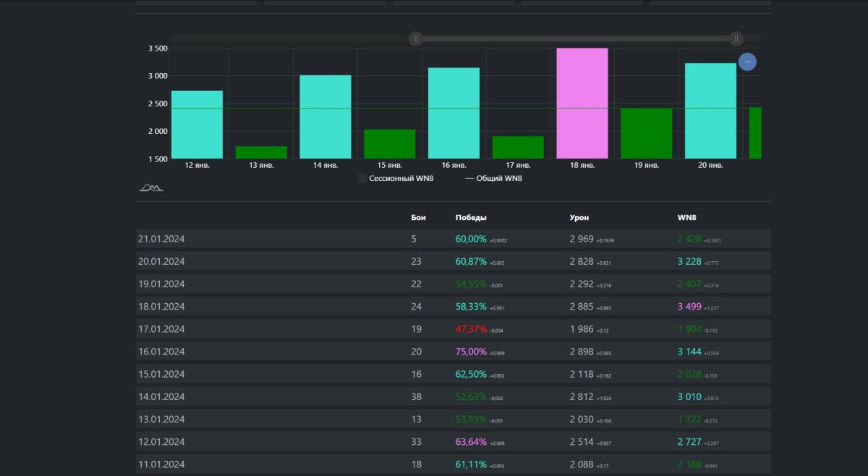Click the blue zoom-out button on chart
The width and height of the screenshot is (868, 476).
747,62
